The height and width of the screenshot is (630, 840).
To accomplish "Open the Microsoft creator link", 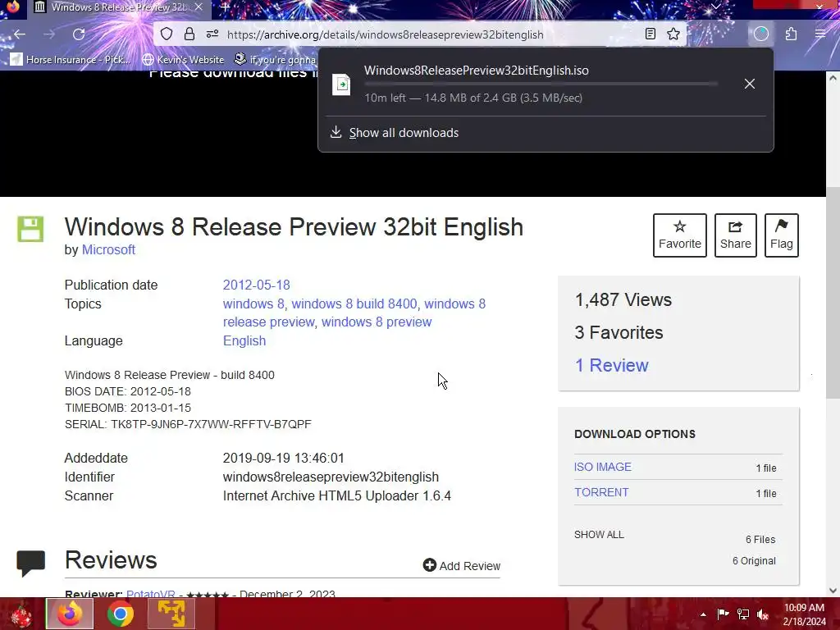I will pyautogui.click(x=108, y=249).
